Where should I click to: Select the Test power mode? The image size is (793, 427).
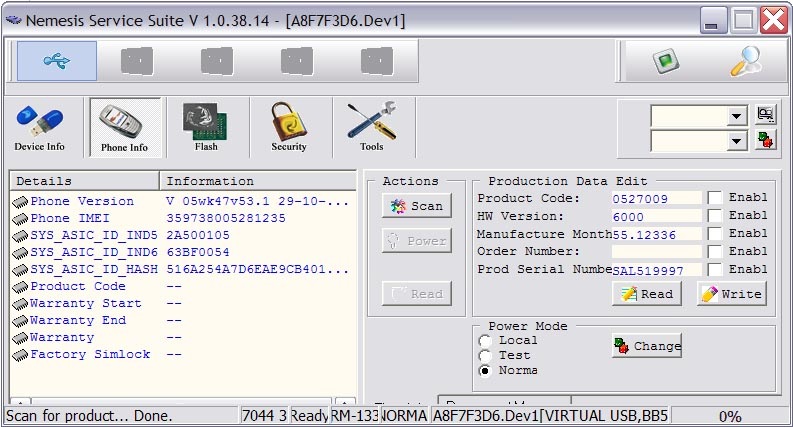485,356
